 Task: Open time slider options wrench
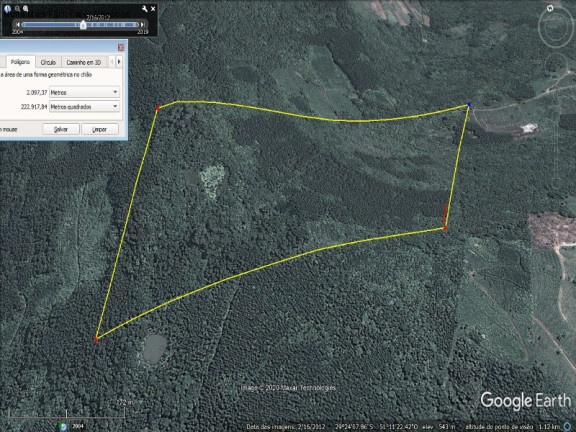click(144, 9)
